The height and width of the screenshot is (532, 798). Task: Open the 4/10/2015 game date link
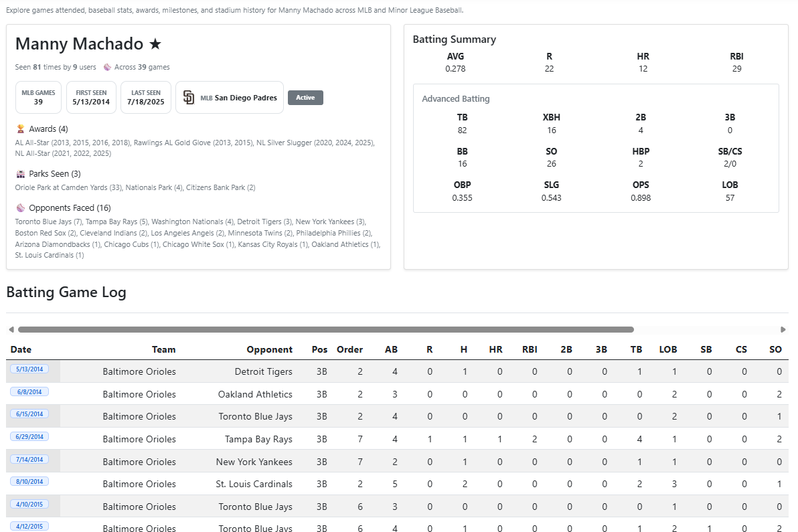click(x=29, y=504)
